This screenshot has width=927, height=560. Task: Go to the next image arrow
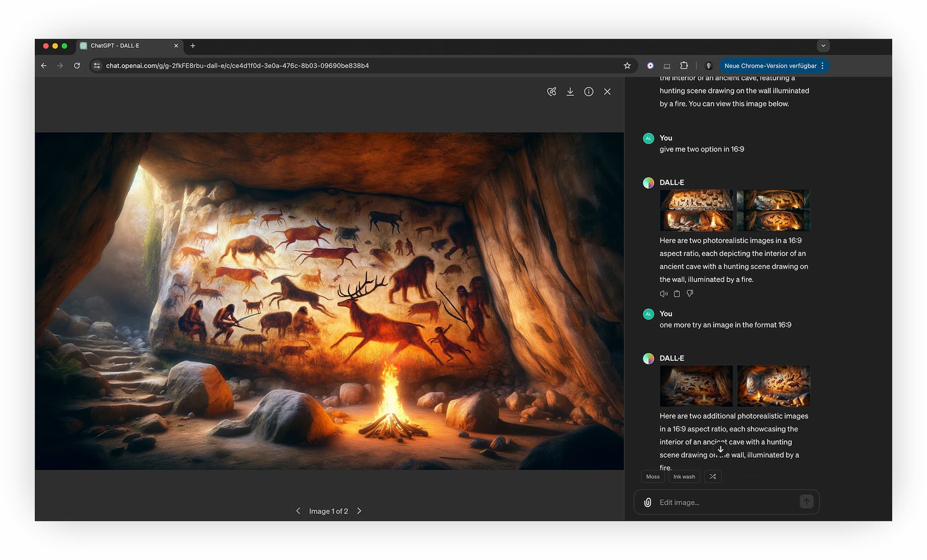pos(359,511)
